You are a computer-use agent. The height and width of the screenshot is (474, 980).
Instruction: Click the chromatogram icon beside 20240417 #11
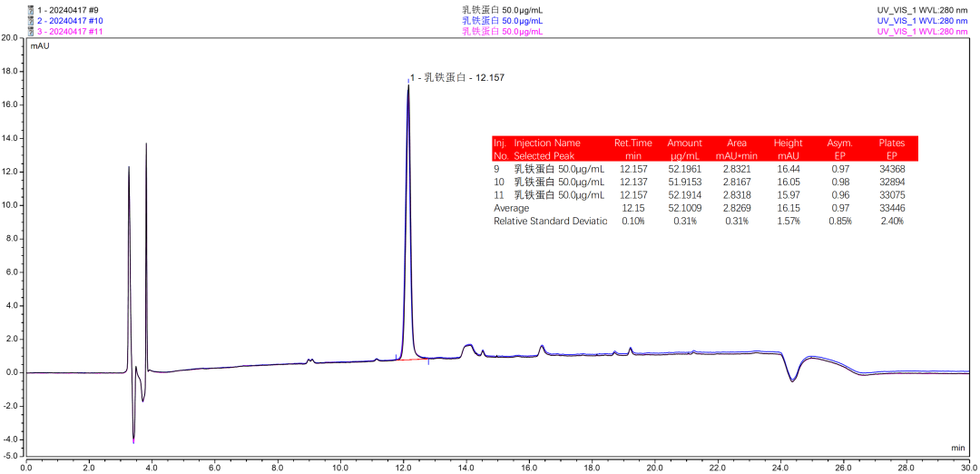pyautogui.click(x=31, y=31)
